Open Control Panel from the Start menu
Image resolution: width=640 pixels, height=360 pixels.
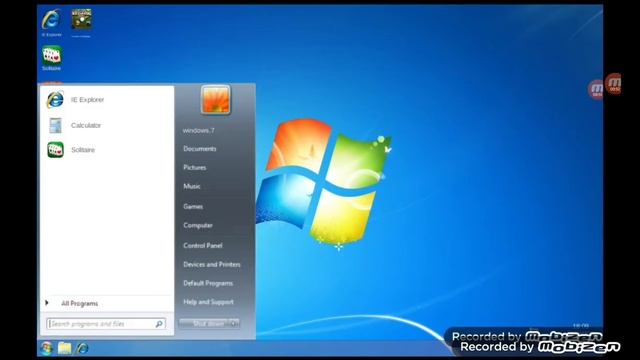pos(203,245)
